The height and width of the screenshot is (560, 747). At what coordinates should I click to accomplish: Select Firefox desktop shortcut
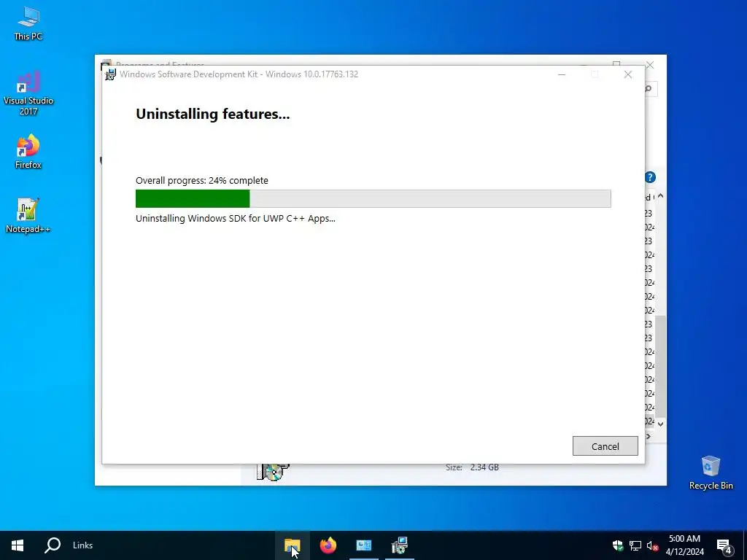28,152
